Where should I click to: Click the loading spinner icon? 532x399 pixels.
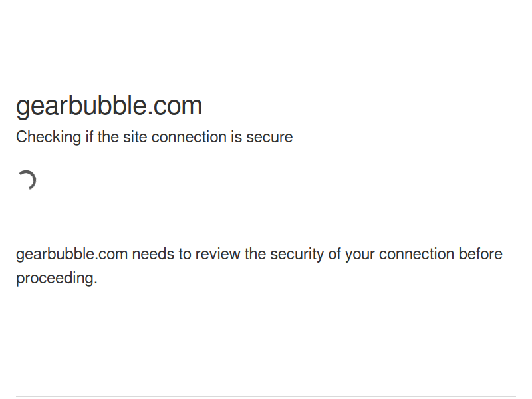click(x=27, y=180)
